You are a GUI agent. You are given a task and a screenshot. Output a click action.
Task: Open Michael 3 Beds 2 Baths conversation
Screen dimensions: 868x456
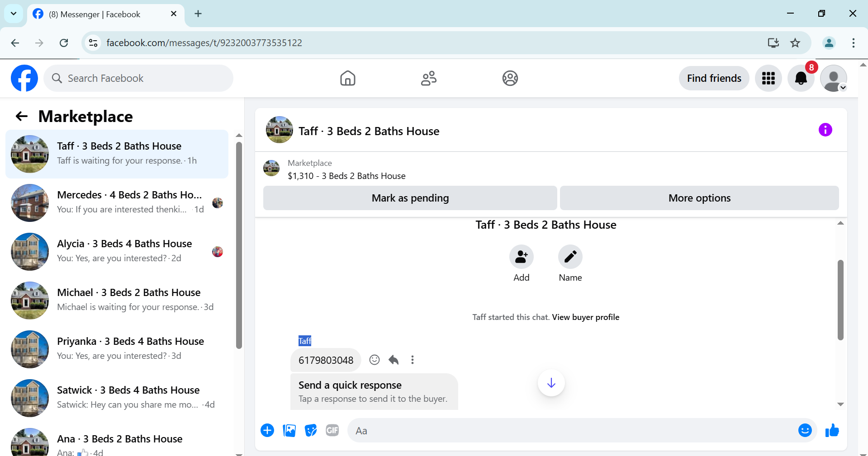point(117,301)
